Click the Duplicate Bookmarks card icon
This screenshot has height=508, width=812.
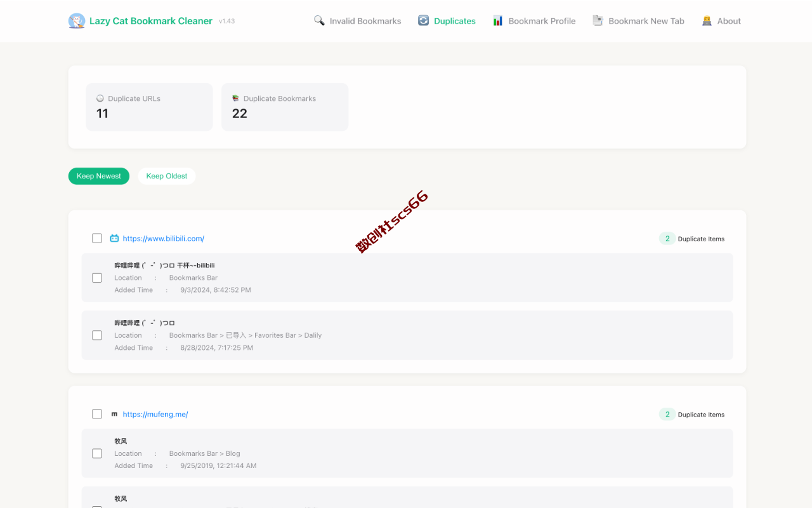[x=235, y=98]
